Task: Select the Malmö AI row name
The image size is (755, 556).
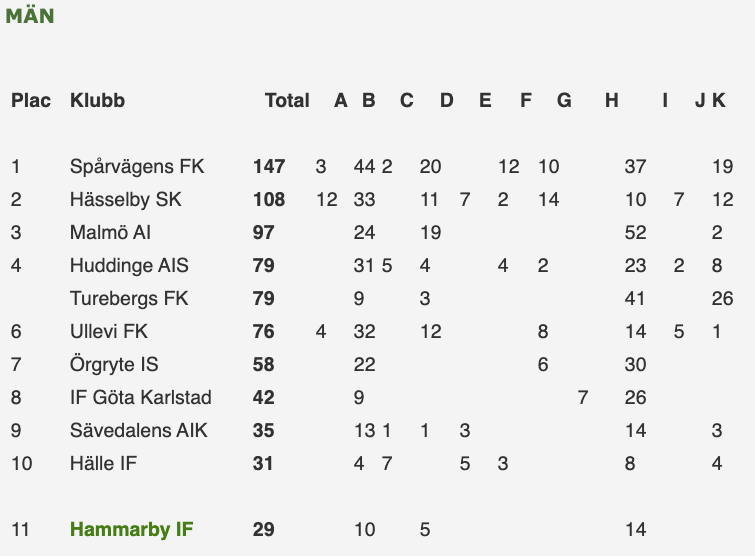Action: [112, 233]
